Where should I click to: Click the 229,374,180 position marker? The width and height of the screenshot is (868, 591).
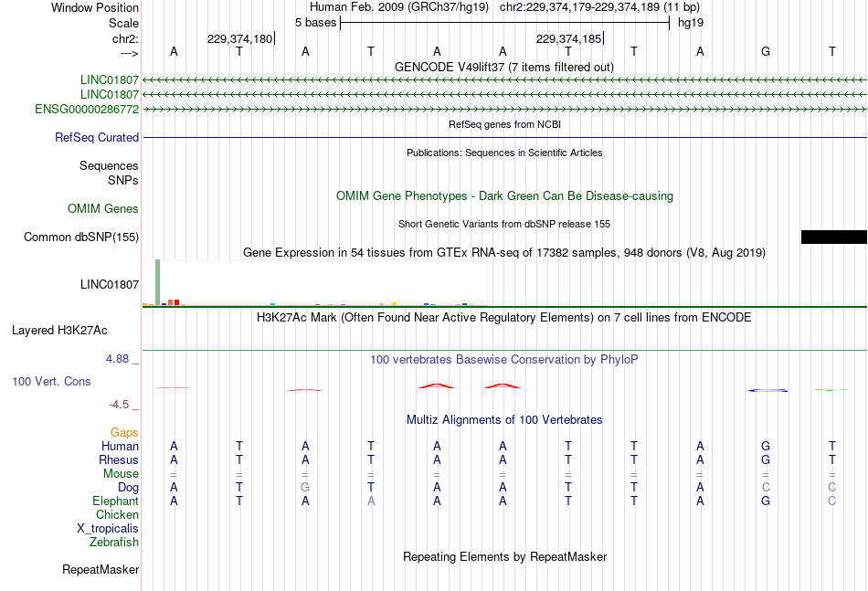point(241,38)
